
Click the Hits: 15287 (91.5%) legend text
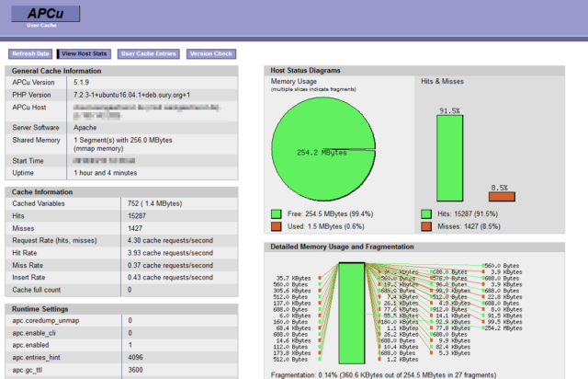pyautogui.click(x=468, y=214)
